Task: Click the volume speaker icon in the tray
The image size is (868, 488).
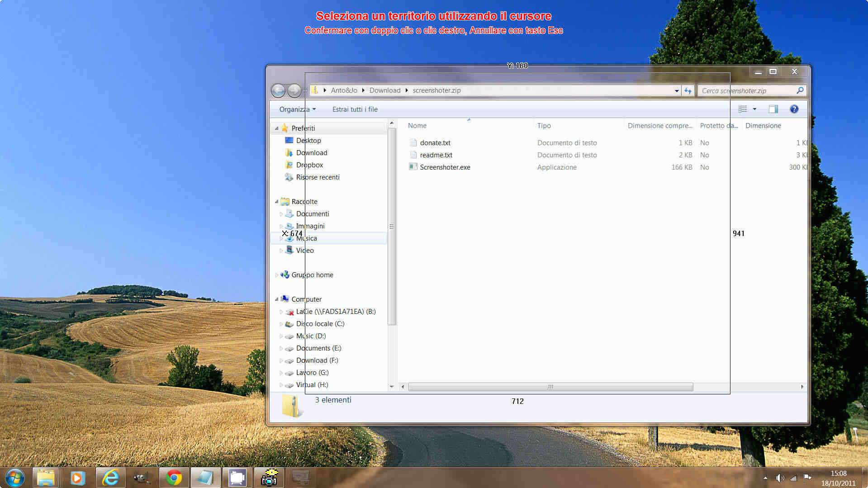Action: [780, 478]
